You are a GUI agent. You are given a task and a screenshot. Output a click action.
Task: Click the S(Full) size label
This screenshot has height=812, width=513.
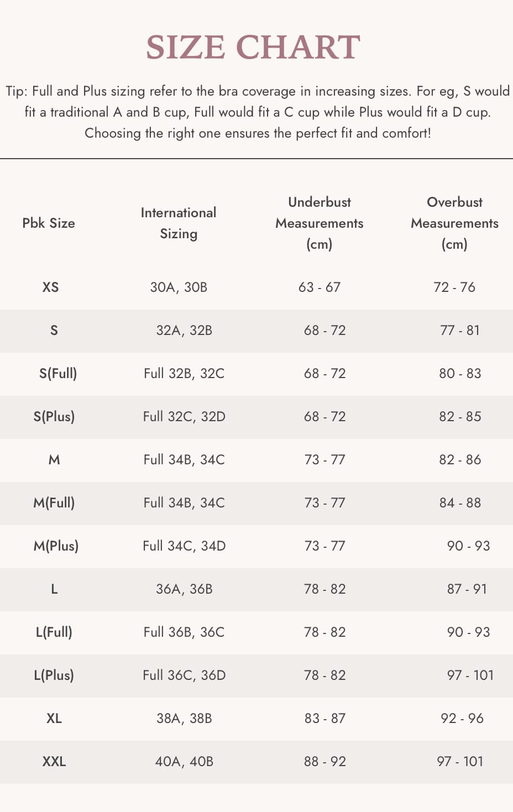[x=58, y=374]
